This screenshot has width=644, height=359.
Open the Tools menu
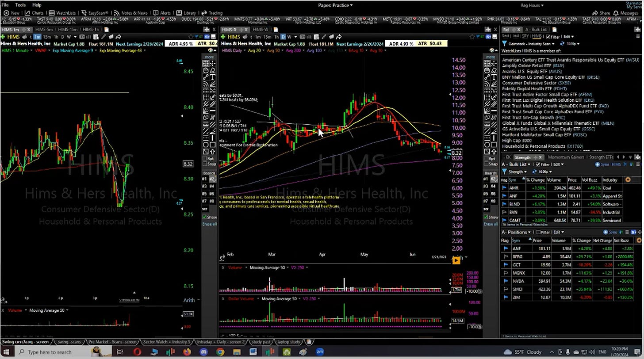coord(20,5)
